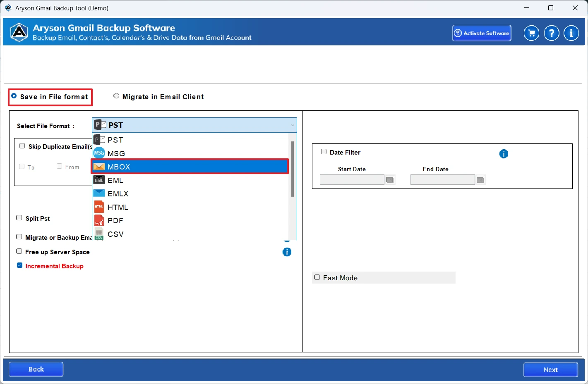Choose MBOX from the format list
The image size is (588, 384).
click(190, 167)
